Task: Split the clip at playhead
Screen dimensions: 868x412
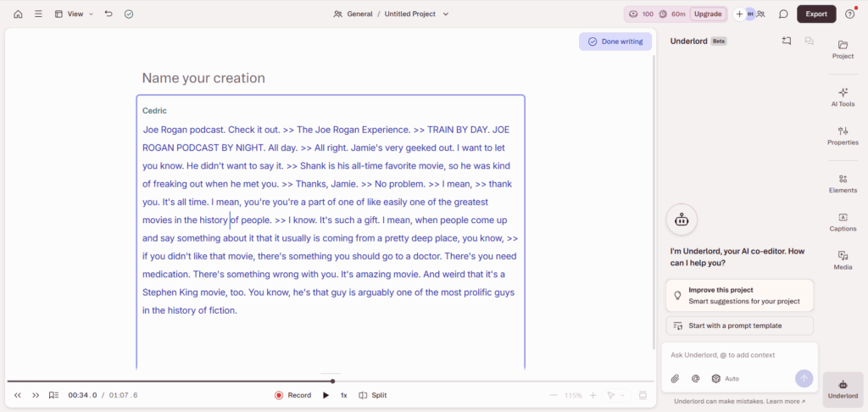Action: [x=373, y=395]
